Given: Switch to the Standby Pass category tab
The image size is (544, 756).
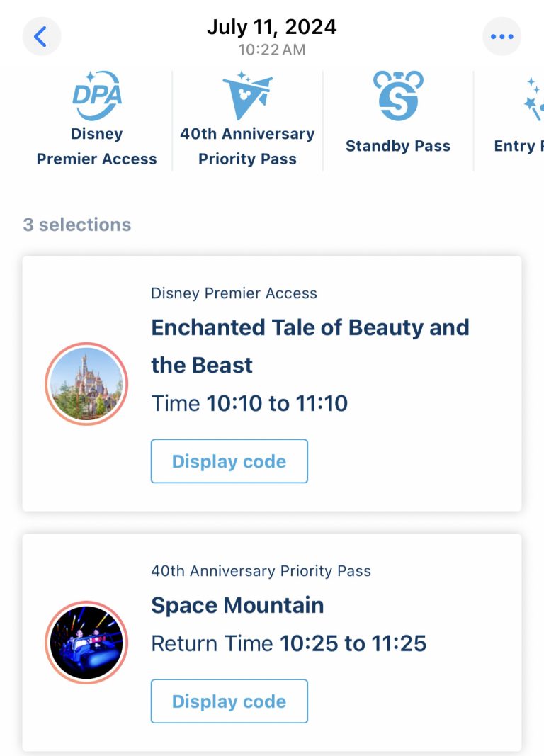Looking at the screenshot, I should [398, 117].
